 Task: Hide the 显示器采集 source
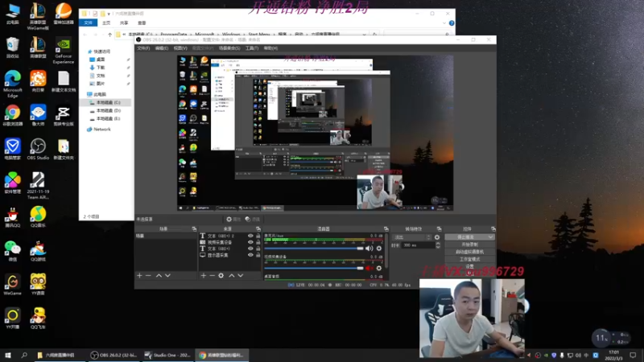(250, 255)
